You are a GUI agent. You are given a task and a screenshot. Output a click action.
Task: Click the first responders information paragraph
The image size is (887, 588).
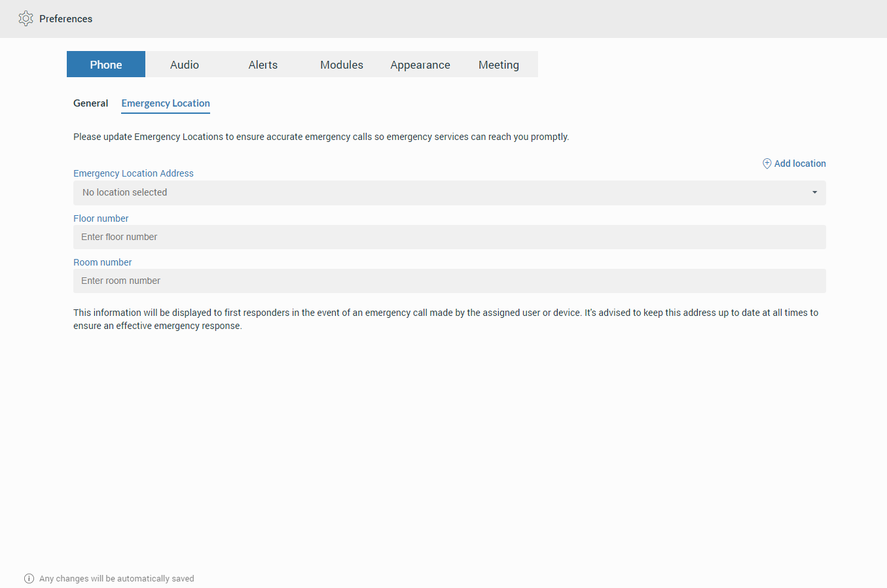[446, 319]
